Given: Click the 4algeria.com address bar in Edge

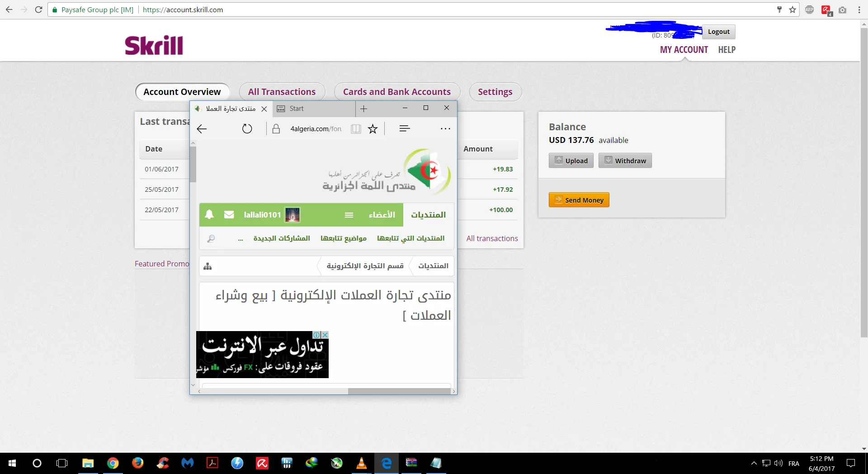Looking at the screenshot, I should (316, 129).
